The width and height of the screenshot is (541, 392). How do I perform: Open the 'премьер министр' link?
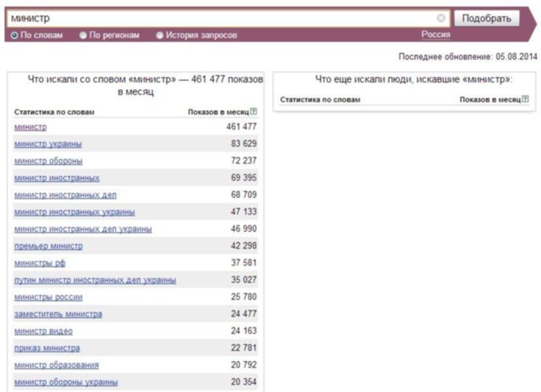coord(48,246)
